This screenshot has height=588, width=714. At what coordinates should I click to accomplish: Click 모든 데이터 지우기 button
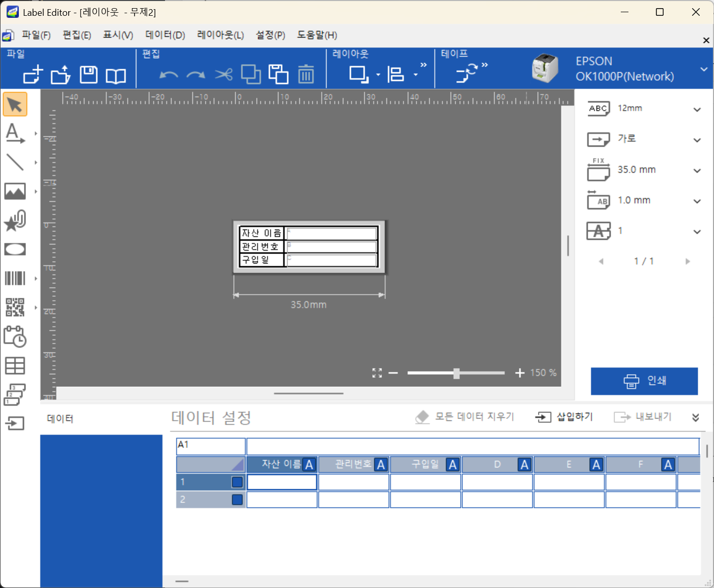pos(464,417)
